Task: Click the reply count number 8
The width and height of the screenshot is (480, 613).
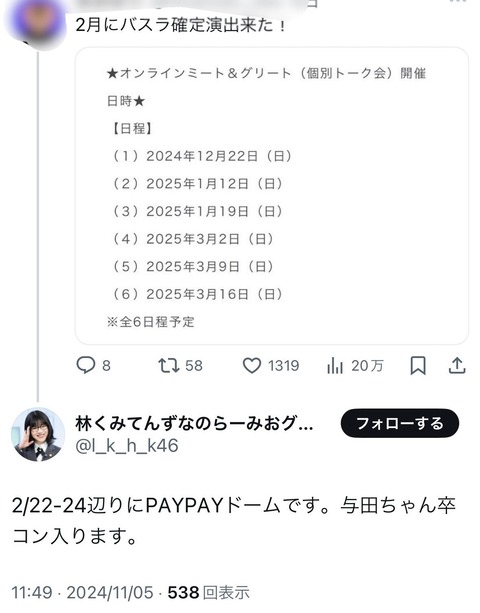Action: 106,366
